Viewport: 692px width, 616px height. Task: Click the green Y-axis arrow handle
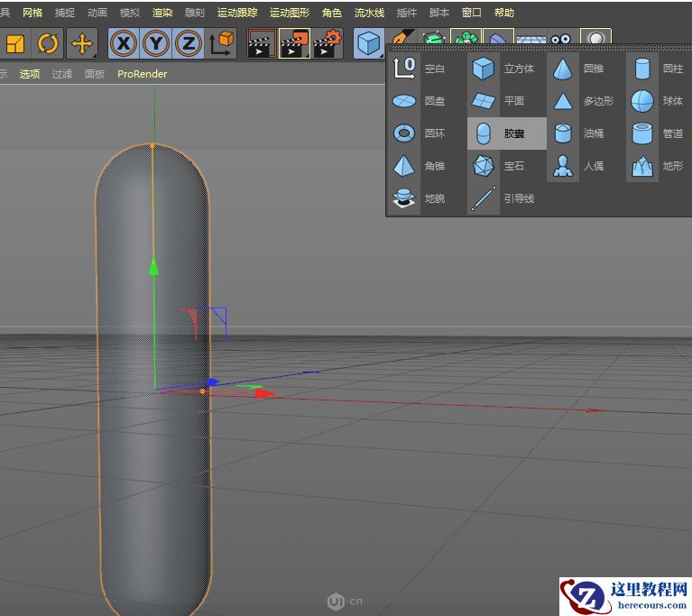pos(153,267)
